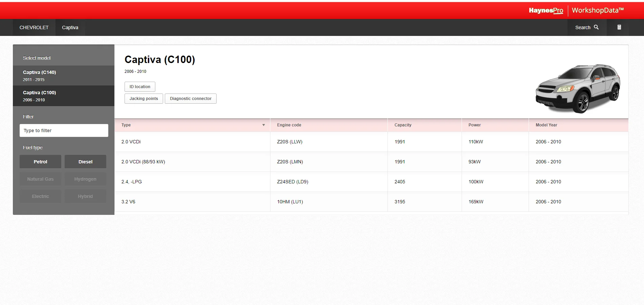Toggle the Natural Gas fuel filter
The width and height of the screenshot is (644, 305).
41,179
